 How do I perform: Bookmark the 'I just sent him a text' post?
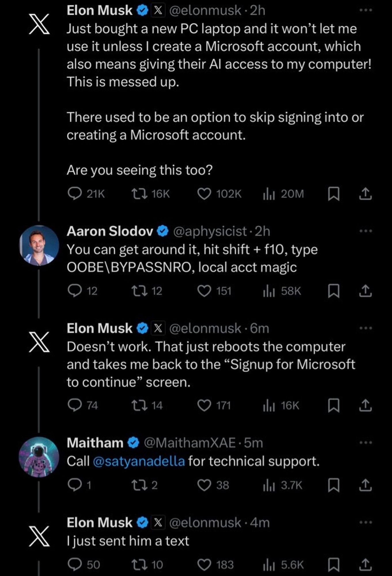point(334,565)
